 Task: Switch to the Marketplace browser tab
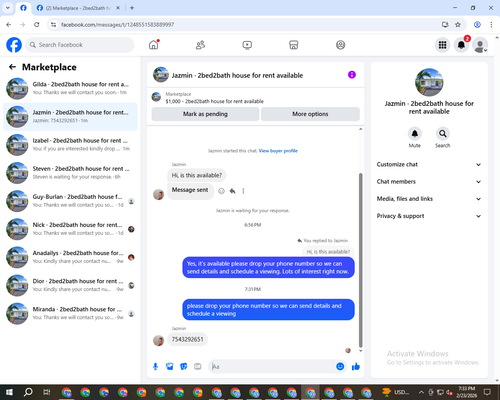click(78, 8)
